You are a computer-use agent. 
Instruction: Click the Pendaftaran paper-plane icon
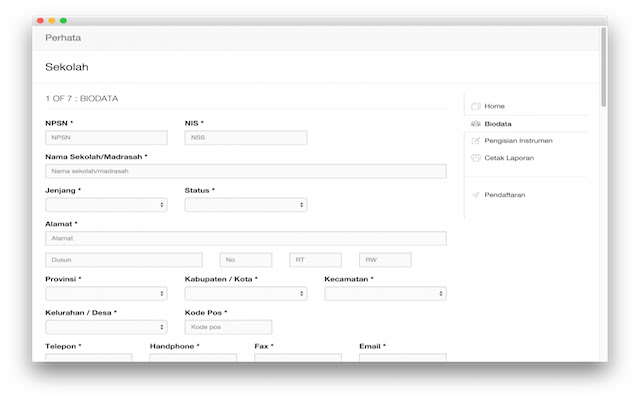[x=476, y=195]
